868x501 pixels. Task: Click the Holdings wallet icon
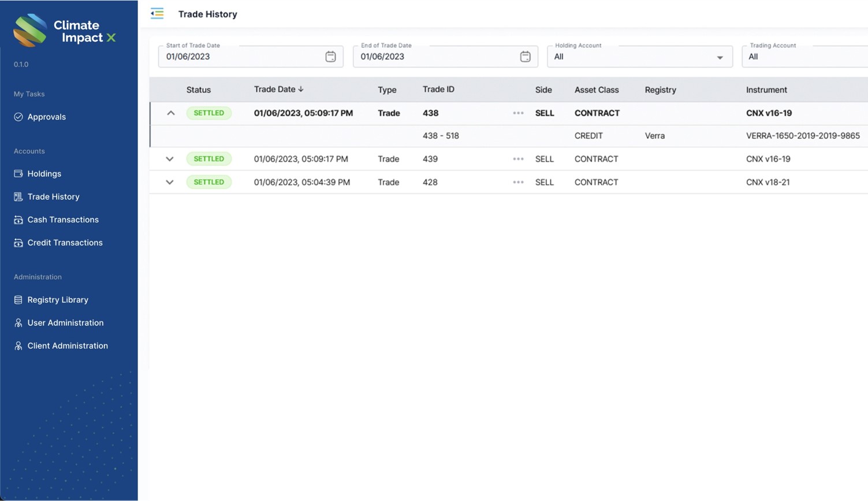[18, 173]
